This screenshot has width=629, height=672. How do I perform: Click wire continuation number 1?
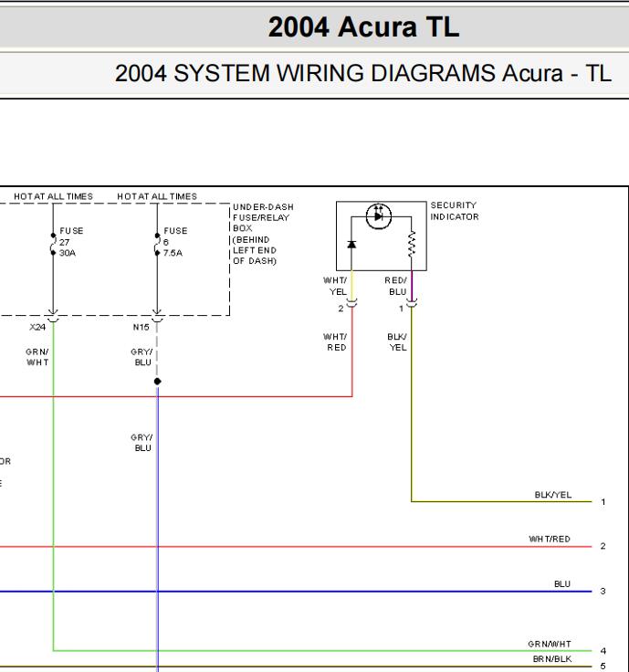point(603,502)
